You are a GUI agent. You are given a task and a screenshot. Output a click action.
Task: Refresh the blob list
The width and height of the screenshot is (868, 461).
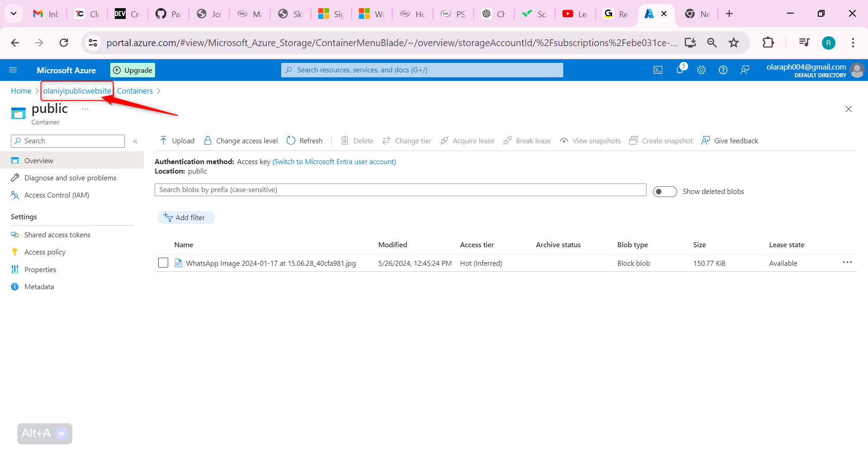click(305, 141)
